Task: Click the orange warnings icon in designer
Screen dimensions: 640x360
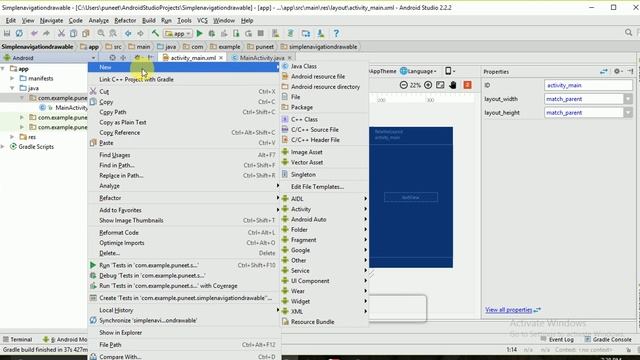Action: (x=467, y=85)
